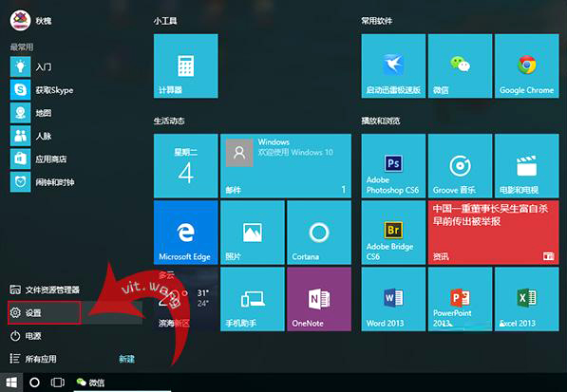The height and width of the screenshot is (392, 567).
Task: Open Task View on the taskbar
Action: click(x=58, y=383)
